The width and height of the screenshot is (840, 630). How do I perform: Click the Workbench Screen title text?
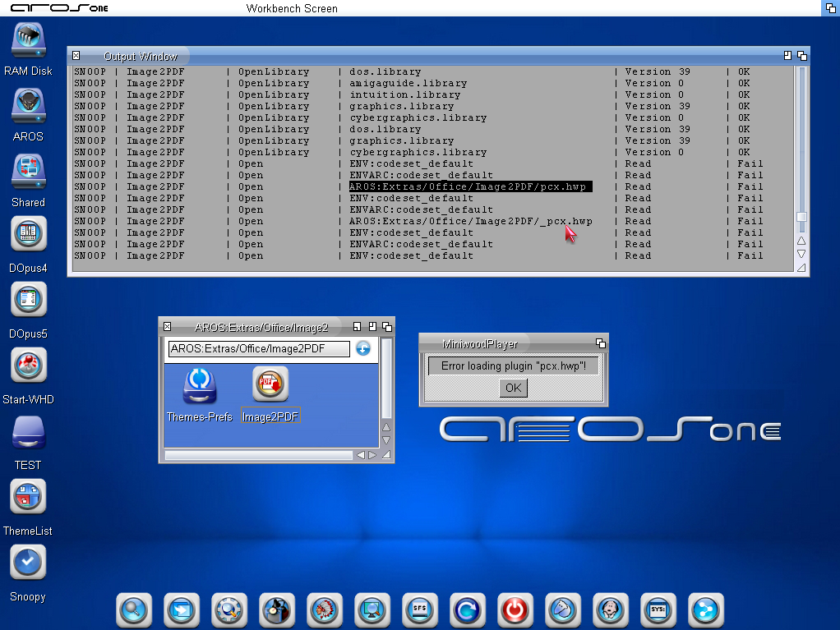pyautogui.click(x=292, y=8)
